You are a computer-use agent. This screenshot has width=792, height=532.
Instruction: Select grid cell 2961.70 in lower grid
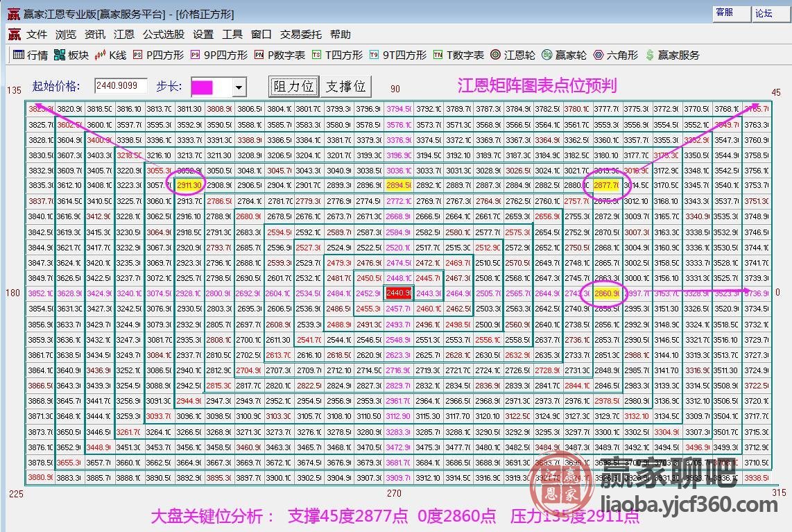(399, 401)
